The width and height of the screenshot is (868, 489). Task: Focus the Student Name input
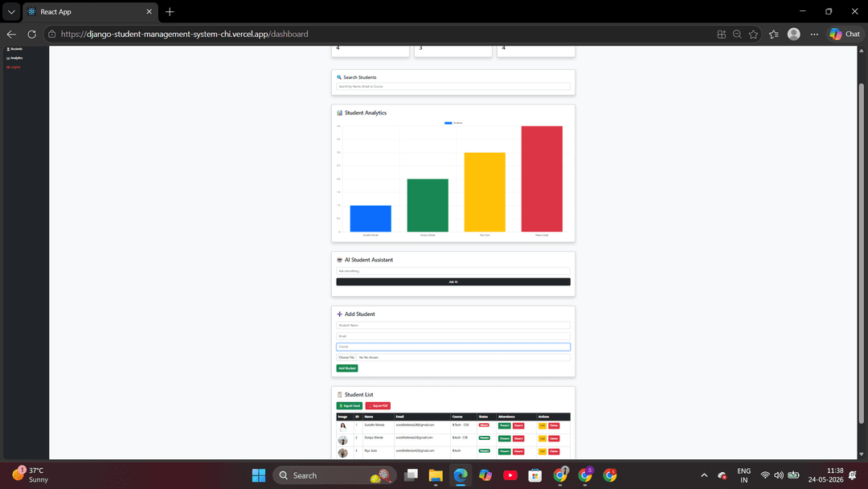[452, 325]
